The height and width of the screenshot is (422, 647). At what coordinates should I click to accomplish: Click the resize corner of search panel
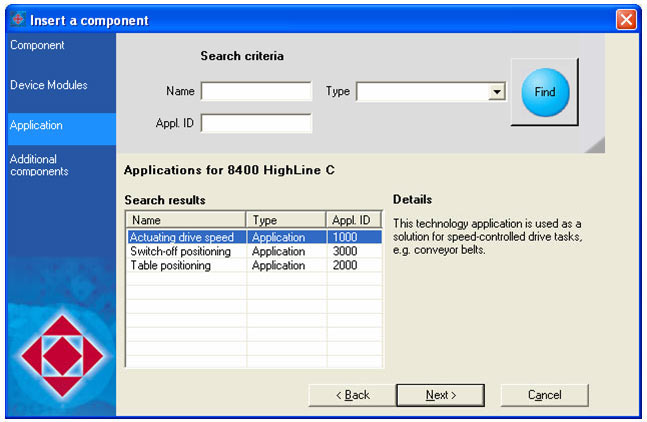(594, 144)
